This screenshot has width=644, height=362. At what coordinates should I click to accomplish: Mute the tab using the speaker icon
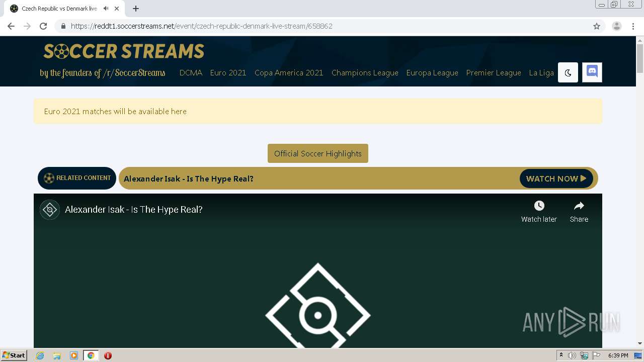pos(106,9)
